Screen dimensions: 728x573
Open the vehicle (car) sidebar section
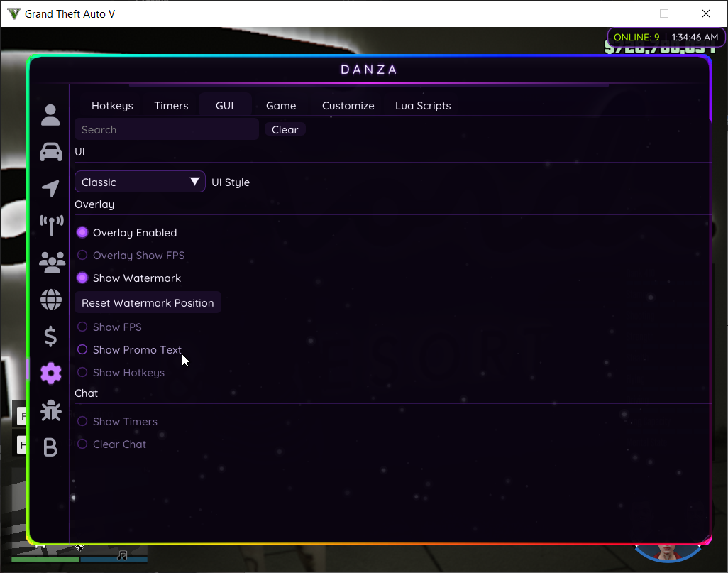tap(50, 152)
